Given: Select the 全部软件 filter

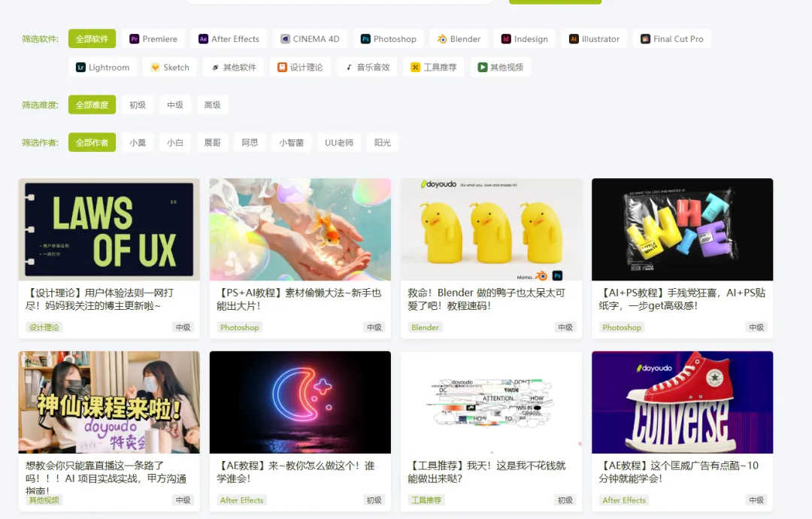Looking at the screenshot, I should point(92,39).
